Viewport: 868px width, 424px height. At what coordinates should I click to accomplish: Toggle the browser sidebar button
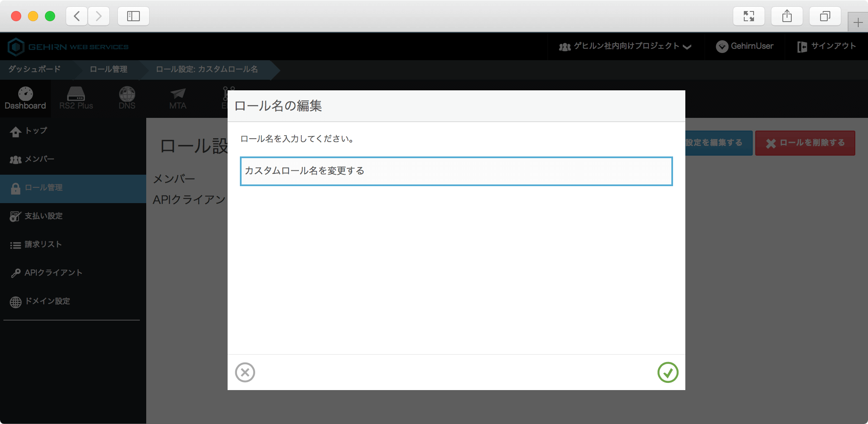point(133,16)
